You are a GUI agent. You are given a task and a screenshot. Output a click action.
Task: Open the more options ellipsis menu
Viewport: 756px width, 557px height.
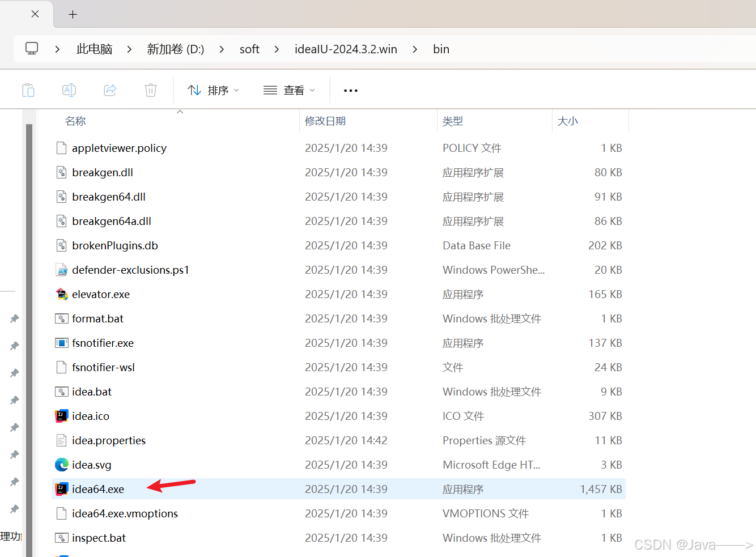[x=351, y=91]
